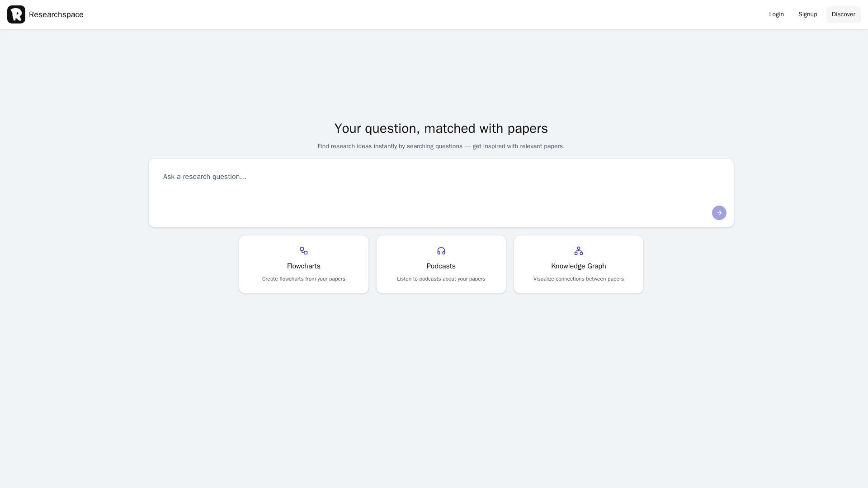
Task: Select the Flowcharts card title
Action: [304, 266]
